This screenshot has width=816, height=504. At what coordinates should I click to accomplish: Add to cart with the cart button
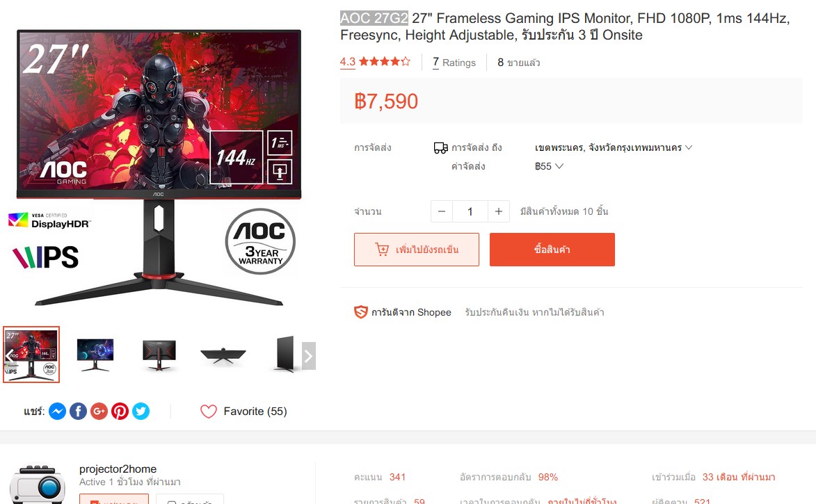[x=416, y=250]
